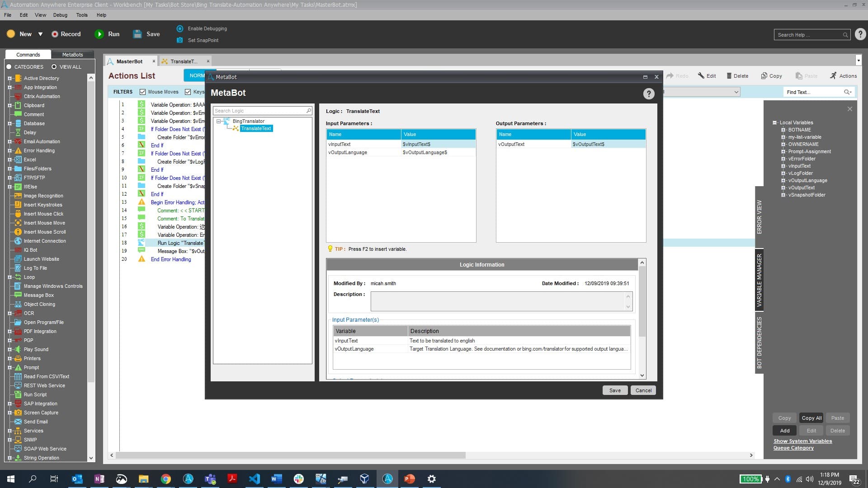Collapse the Local Variables tree

[x=775, y=122]
